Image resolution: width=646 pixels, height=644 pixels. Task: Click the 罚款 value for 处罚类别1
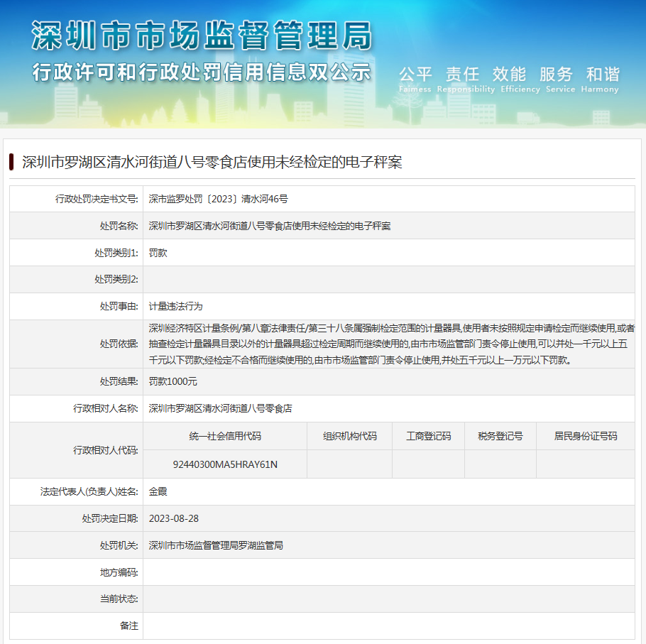pyautogui.click(x=158, y=253)
